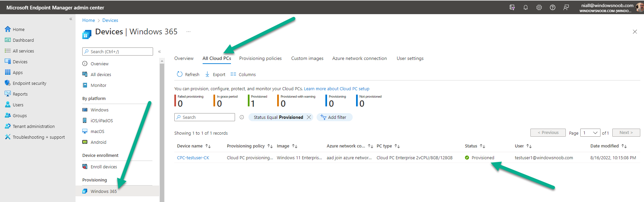Remove the Status Equal Provisioned filter

point(309,117)
